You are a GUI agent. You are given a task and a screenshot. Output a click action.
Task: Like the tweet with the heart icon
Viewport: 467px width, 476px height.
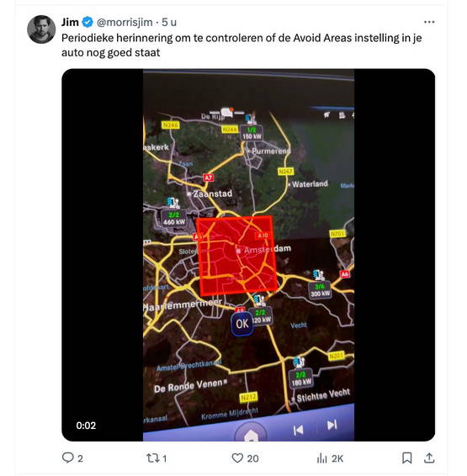click(x=237, y=457)
